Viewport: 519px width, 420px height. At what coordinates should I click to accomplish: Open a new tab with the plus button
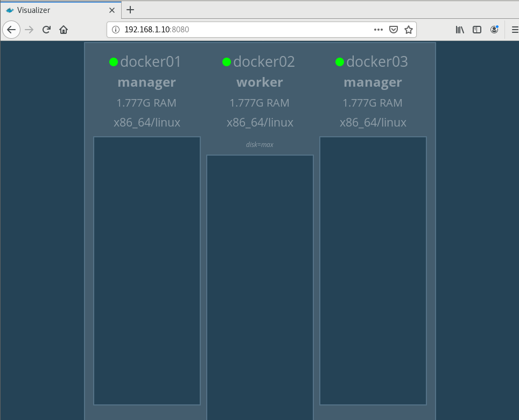click(130, 10)
